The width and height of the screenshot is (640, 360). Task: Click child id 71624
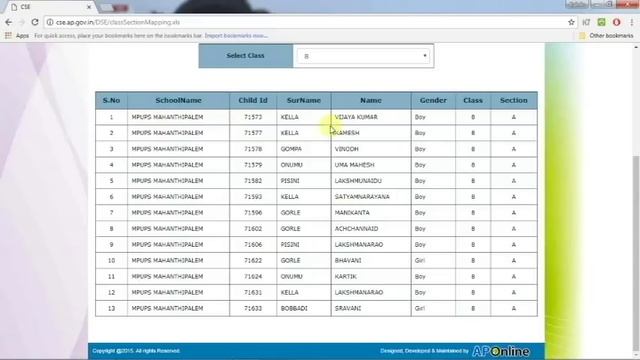[253, 276]
